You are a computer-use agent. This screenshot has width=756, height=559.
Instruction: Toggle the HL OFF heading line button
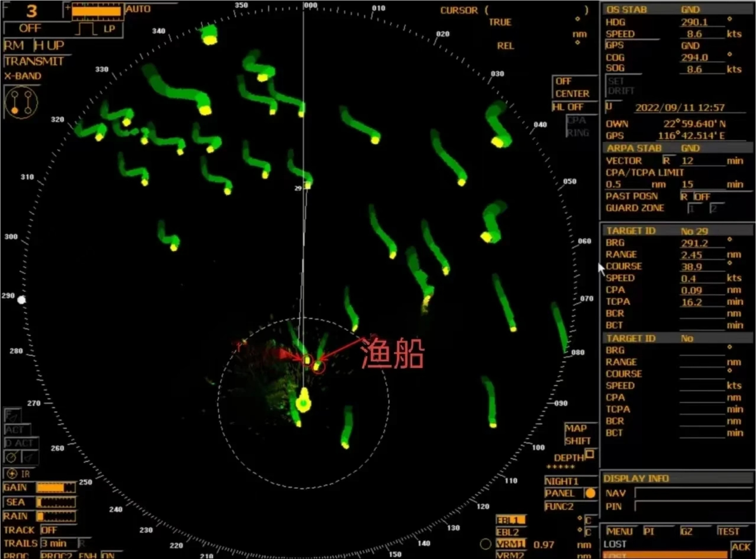tap(568, 107)
